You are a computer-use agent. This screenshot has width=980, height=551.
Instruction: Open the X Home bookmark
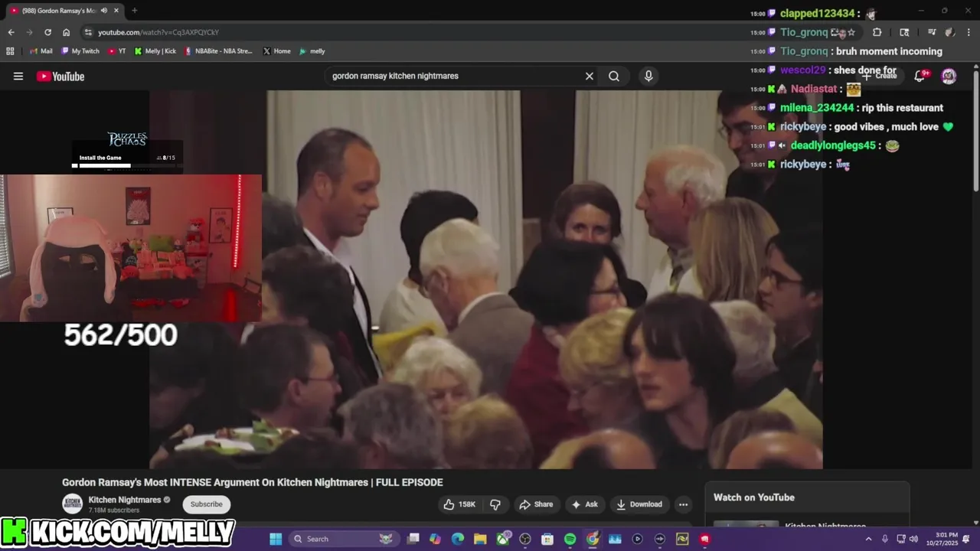276,51
